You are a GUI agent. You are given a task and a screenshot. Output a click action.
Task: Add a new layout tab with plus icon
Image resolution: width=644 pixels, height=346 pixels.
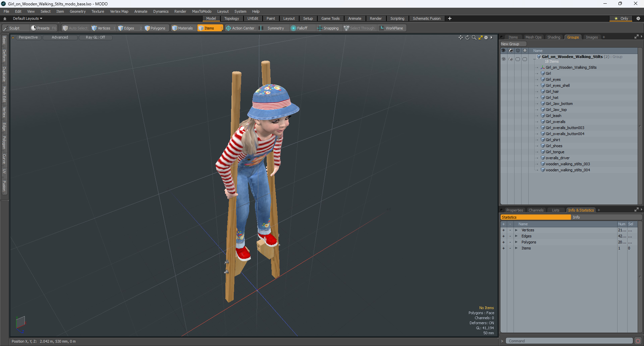[x=450, y=18]
